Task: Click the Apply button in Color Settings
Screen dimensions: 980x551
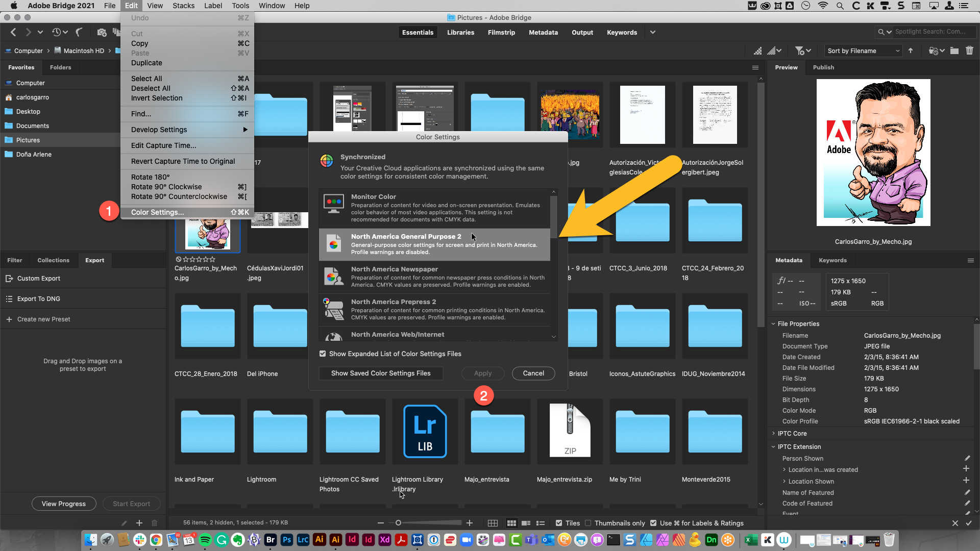Action: [482, 373]
